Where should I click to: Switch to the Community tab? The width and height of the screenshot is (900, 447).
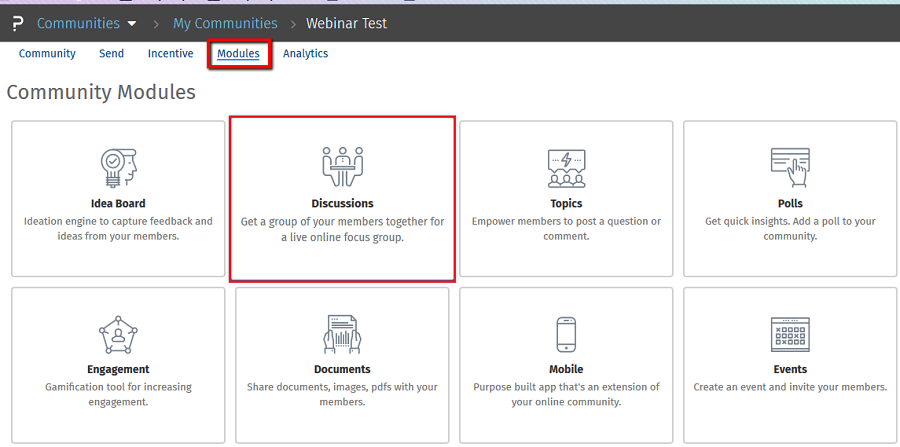coord(47,53)
